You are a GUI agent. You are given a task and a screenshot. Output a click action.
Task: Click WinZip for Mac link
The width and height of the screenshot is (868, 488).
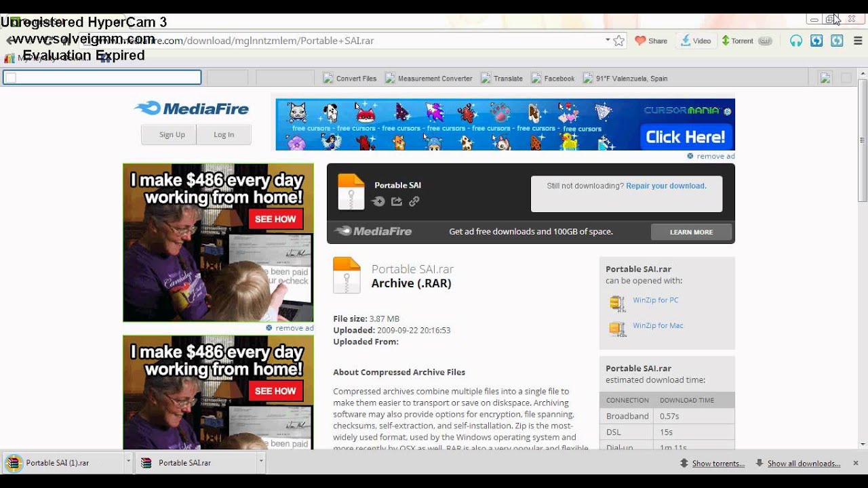point(658,325)
